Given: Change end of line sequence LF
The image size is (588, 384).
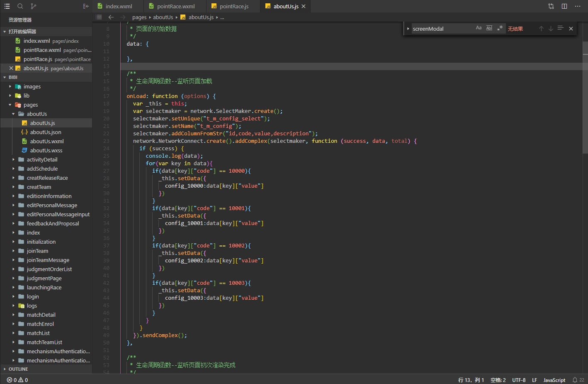Looking at the screenshot, I should point(535,380).
